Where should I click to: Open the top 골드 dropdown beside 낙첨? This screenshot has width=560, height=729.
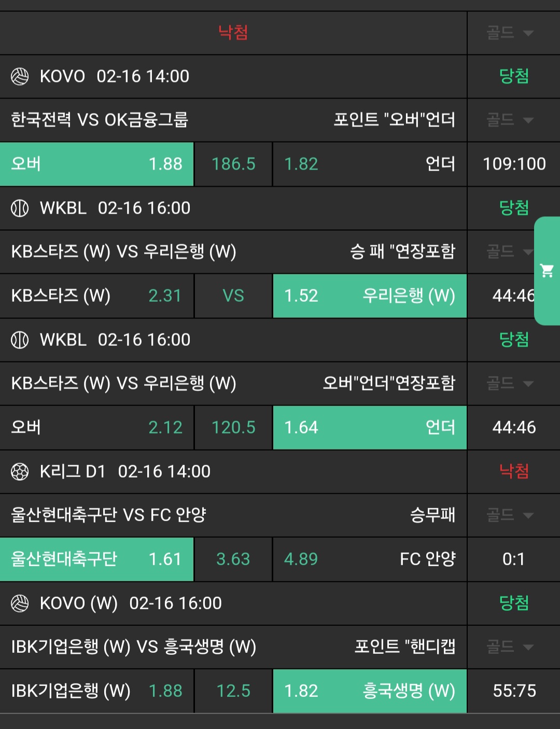pos(510,33)
